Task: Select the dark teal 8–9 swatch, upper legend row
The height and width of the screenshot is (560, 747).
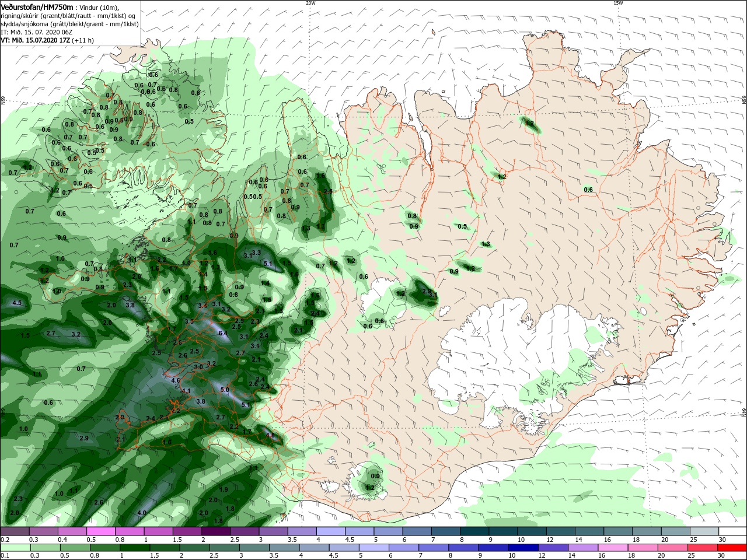Action: pos(474,531)
